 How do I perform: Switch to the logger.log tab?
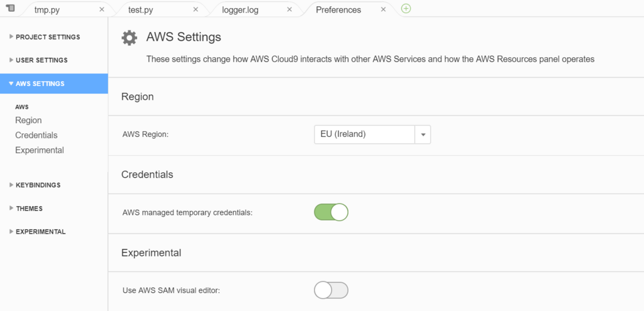point(240,10)
